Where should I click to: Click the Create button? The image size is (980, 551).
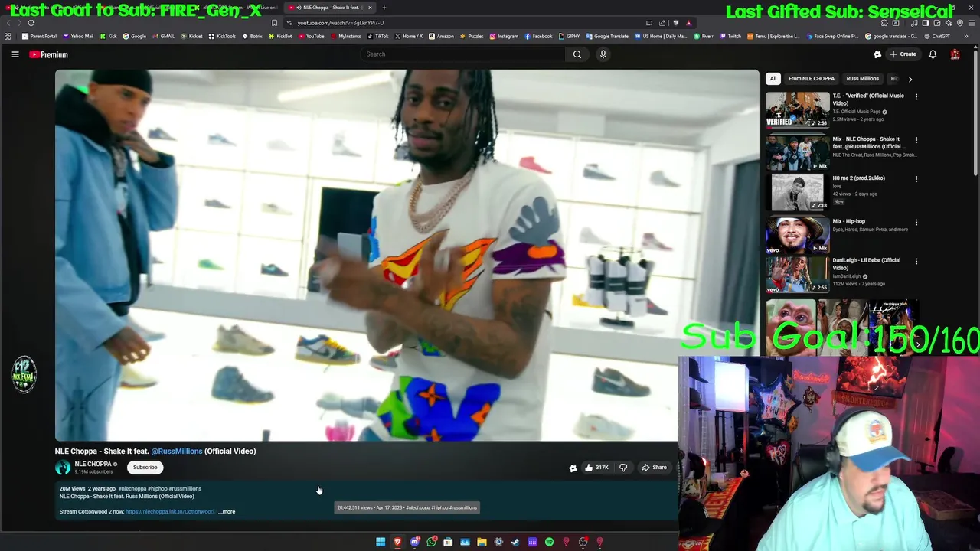(x=903, y=54)
